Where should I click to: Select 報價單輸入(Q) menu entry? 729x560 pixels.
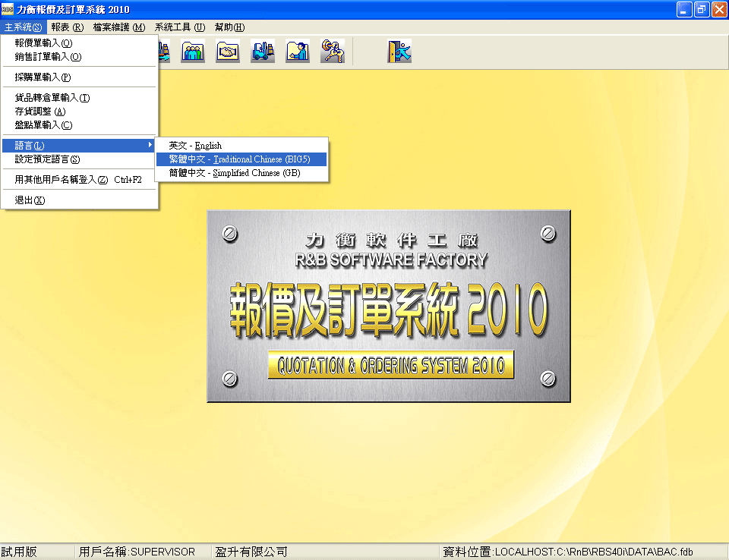(x=80, y=43)
